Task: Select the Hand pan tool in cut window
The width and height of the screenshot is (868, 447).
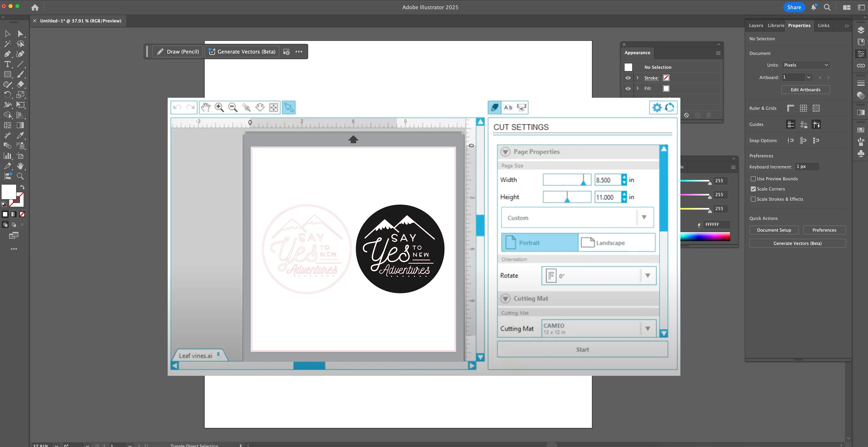Action: click(205, 107)
